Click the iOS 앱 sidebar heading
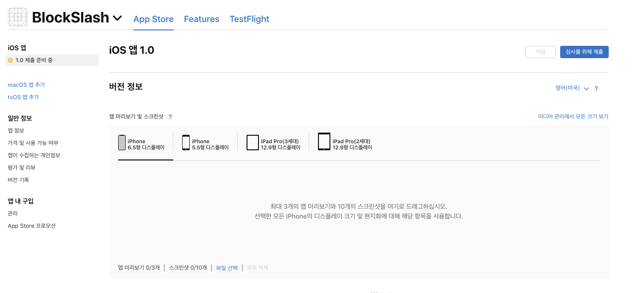Image resolution: width=644 pixels, height=293 pixels. pos(17,48)
